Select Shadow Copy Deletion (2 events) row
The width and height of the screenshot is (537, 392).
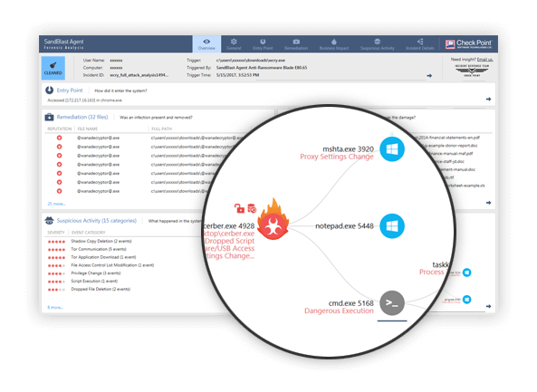(101, 241)
